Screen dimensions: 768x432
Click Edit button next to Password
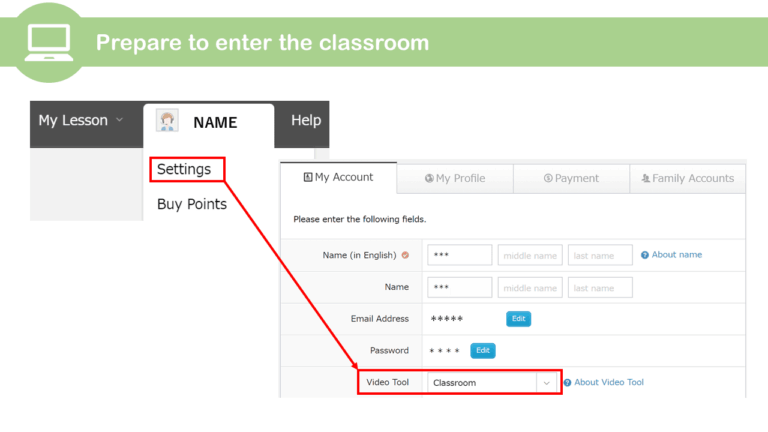[x=483, y=351]
